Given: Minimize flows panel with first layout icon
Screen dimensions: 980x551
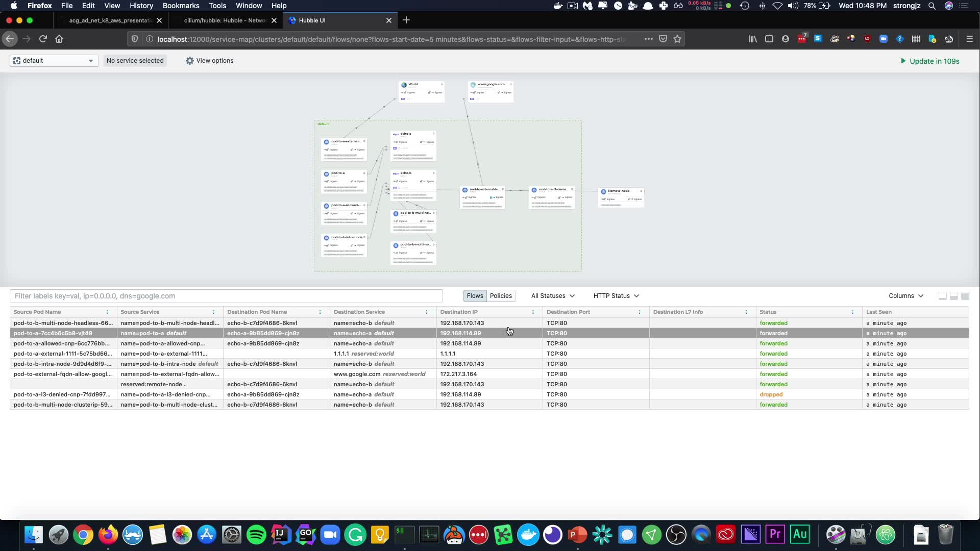Looking at the screenshot, I should coord(942,296).
